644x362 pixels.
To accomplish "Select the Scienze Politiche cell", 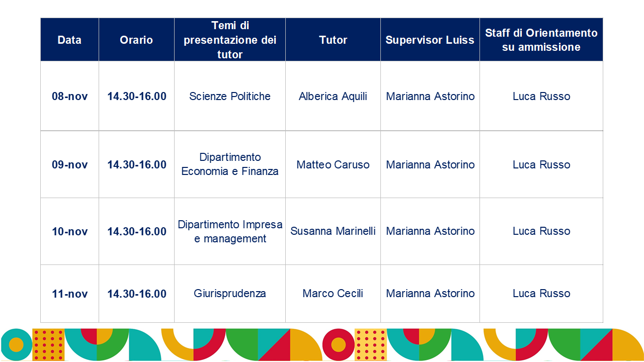I will (230, 96).
